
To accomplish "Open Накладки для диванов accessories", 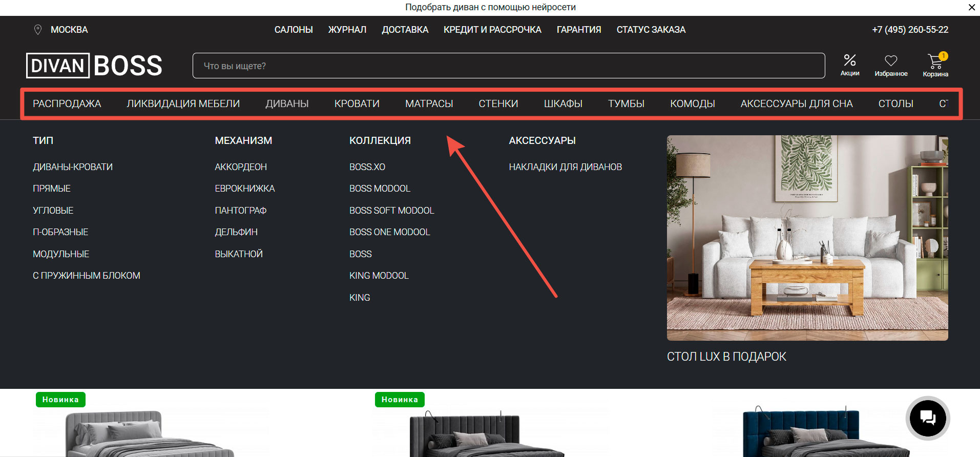I will pos(566,167).
